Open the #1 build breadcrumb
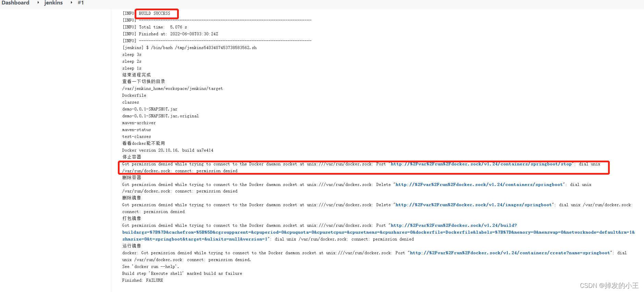 (x=81, y=3)
